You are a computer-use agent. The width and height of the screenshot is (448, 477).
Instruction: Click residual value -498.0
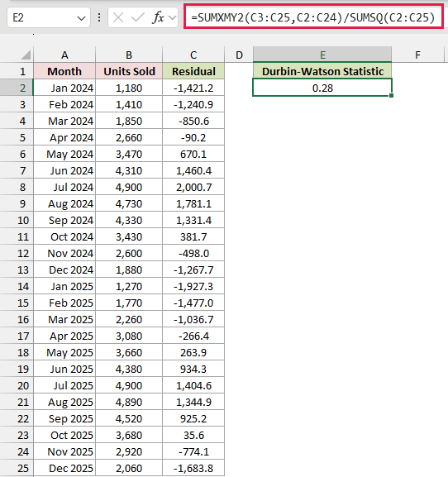tap(193, 253)
